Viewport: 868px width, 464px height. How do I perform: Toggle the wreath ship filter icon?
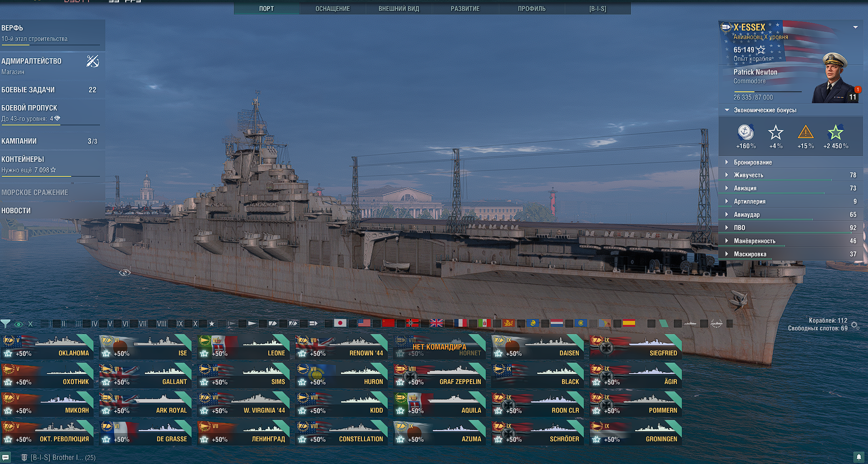[x=716, y=324]
